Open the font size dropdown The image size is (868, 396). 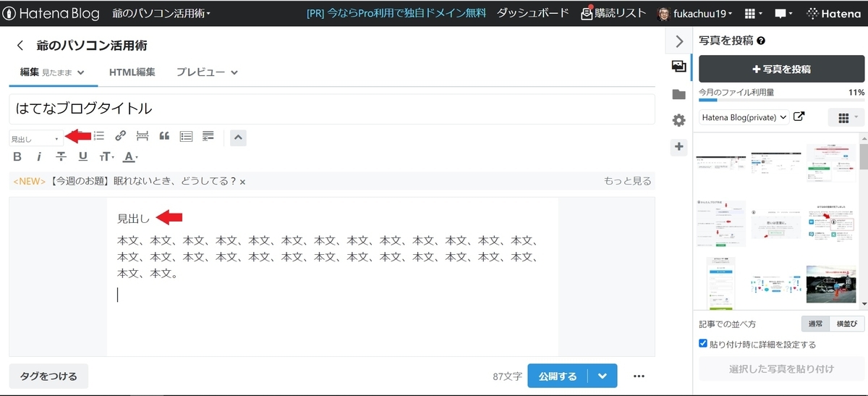pos(106,156)
